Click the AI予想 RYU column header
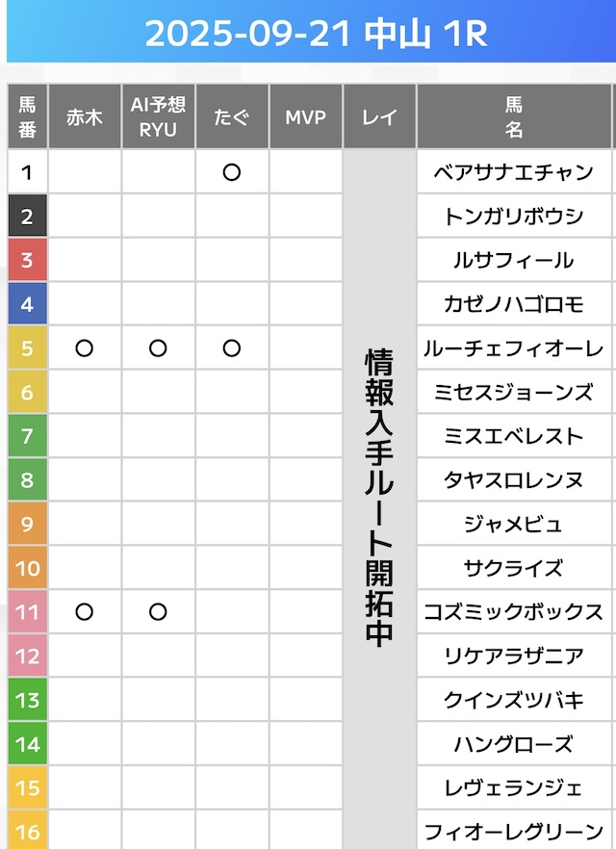The image size is (616, 849). point(158,117)
